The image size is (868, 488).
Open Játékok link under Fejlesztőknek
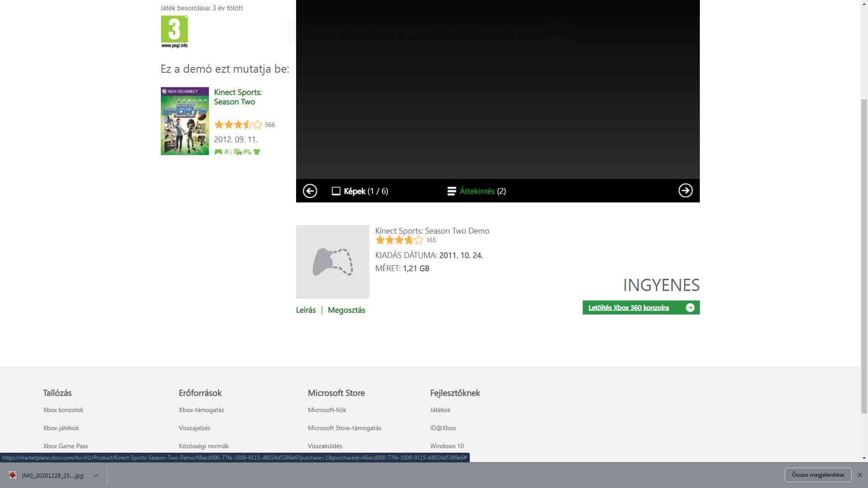(440, 410)
